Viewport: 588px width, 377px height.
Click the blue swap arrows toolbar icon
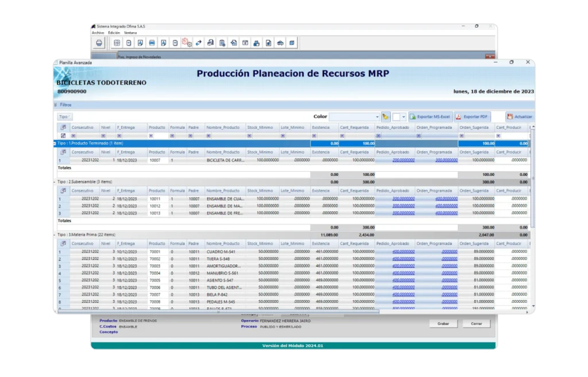(198, 43)
